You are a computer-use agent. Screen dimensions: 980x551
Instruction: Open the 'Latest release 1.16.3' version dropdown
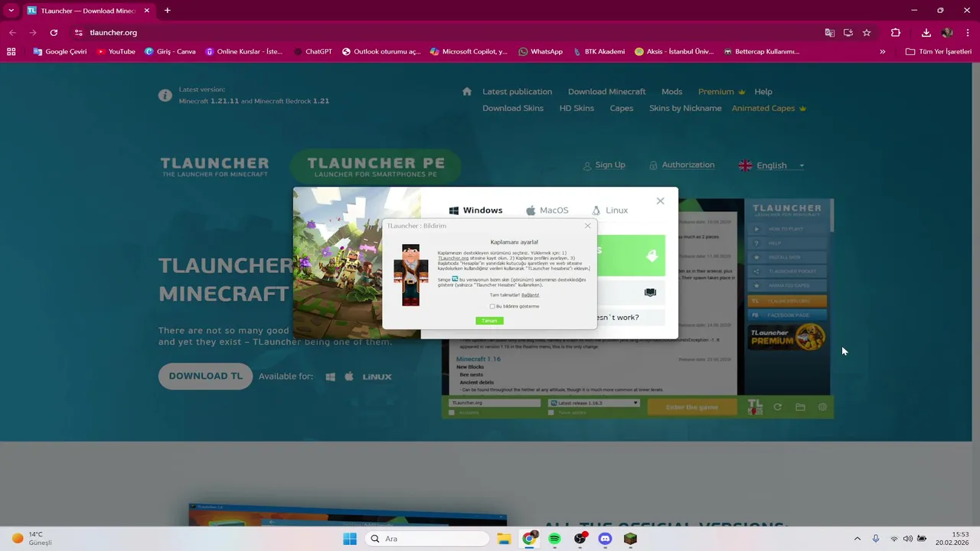(x=594, y=403)
